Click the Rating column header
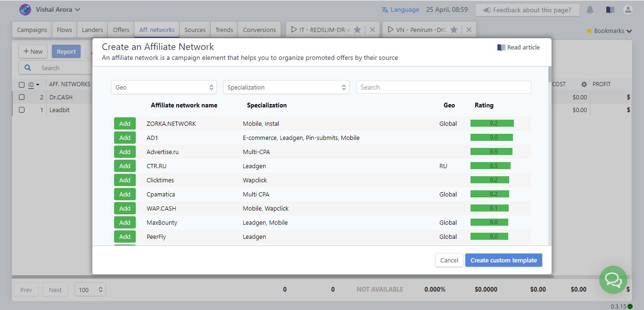 click(x=484, y=105)
